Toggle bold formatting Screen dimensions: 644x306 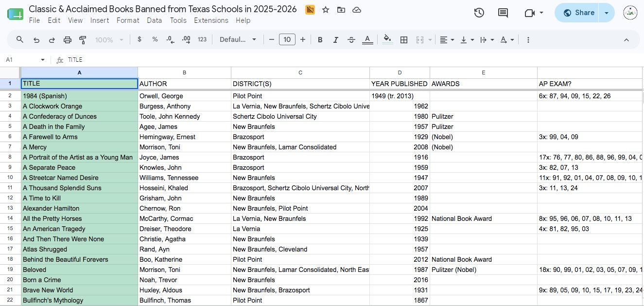tap(320, 40)
